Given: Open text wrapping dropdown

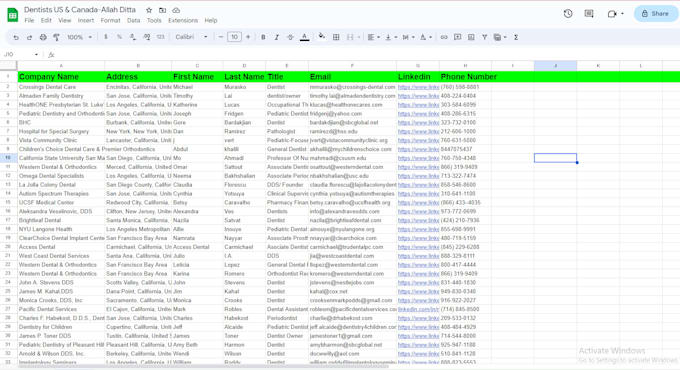Looking at the screenshot, I should (408, 37).
